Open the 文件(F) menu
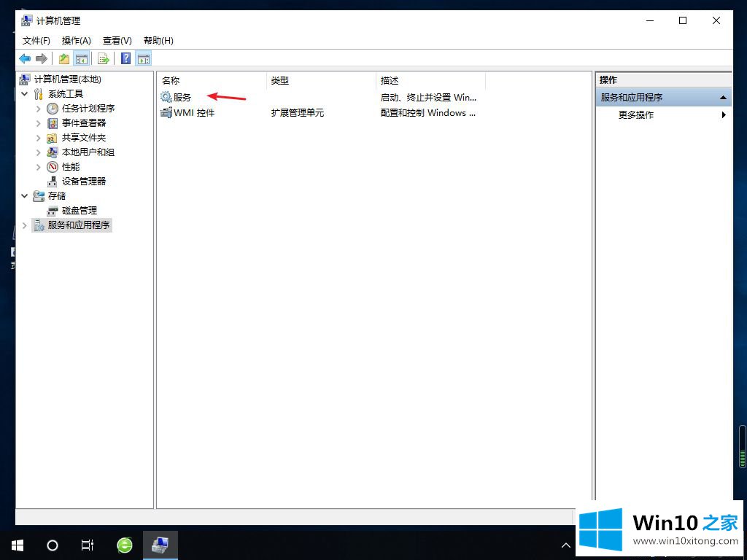Screen dimensions: 747x560 tap(36, 41)
